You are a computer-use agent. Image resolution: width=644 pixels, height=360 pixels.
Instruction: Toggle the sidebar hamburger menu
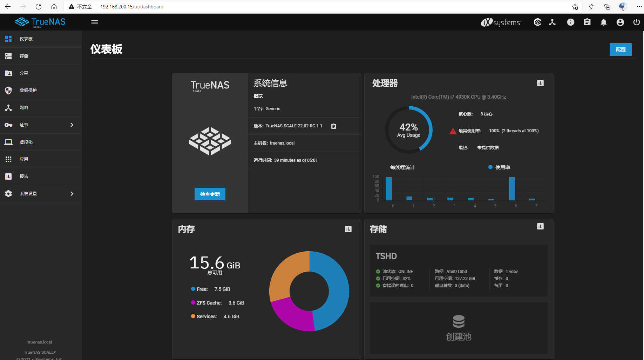pyautogui.click(x=94, y=22)
